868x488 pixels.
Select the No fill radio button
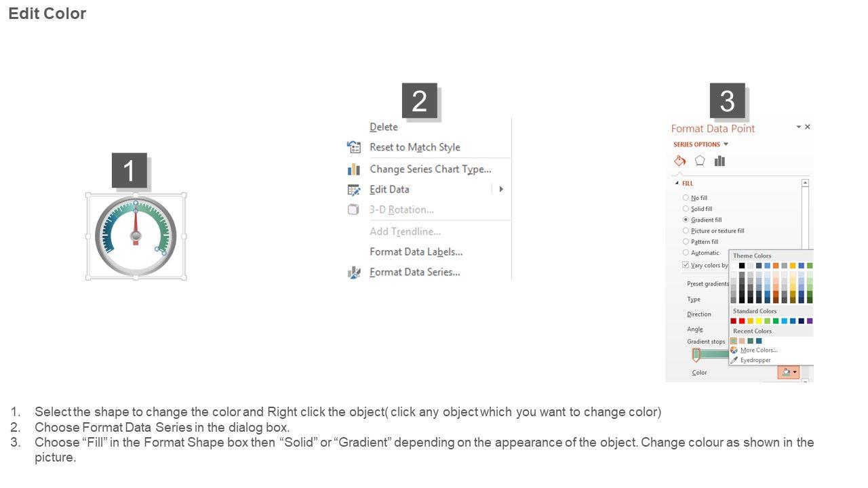(686, 198)
